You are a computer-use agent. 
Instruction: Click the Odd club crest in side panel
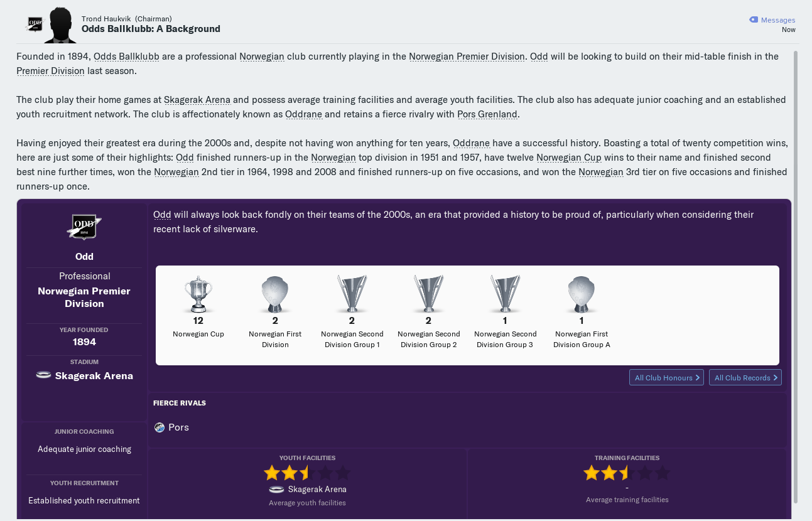point(84,227)
